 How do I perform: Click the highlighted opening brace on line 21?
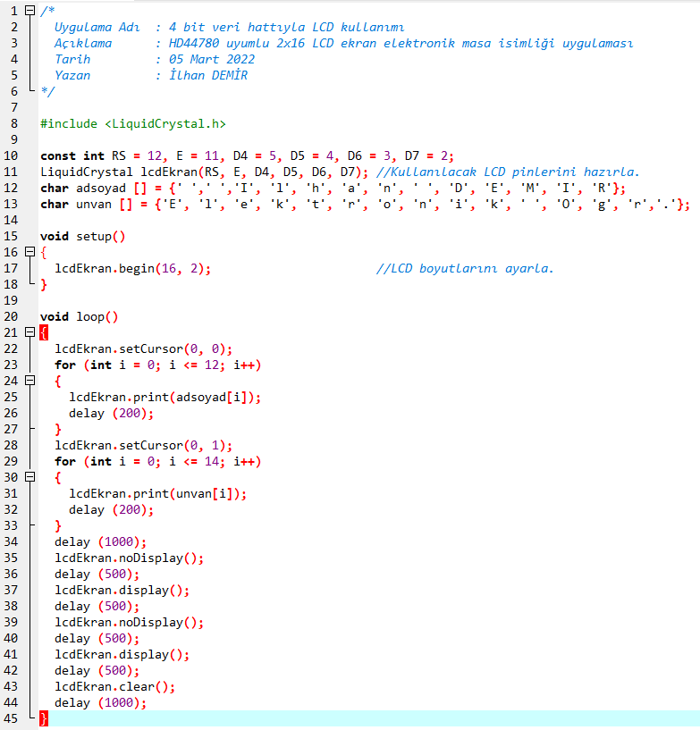tap(44, 333)
